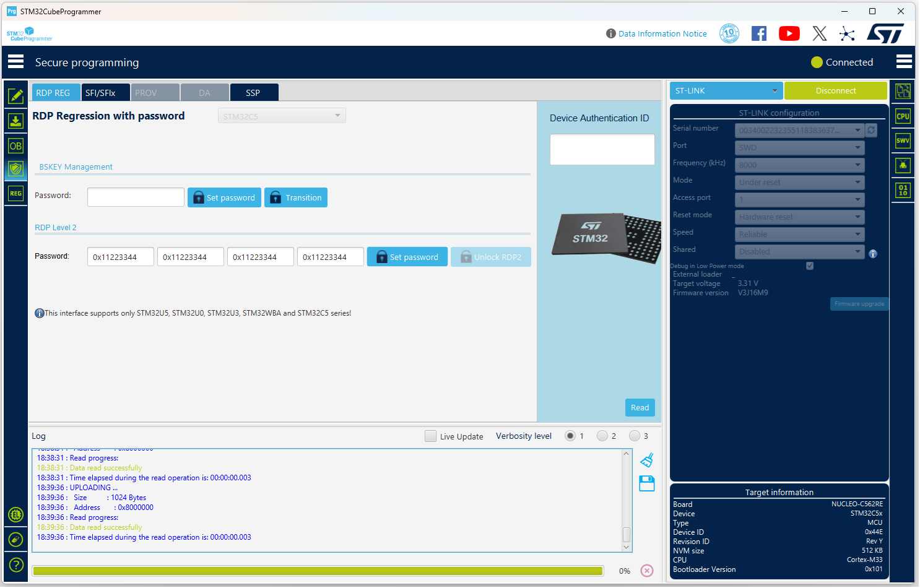Open the Option Bytes (OB) panel

tap(15, 146)
